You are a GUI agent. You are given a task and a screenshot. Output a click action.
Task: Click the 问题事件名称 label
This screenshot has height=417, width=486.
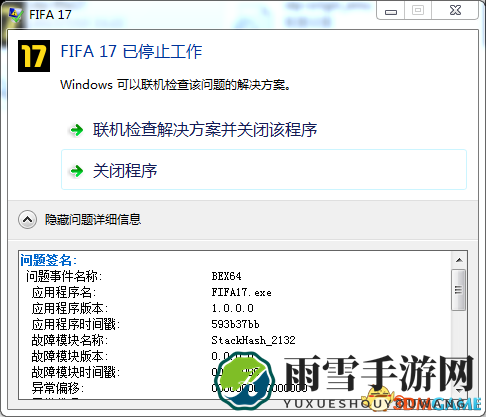(x=64, y=276)
